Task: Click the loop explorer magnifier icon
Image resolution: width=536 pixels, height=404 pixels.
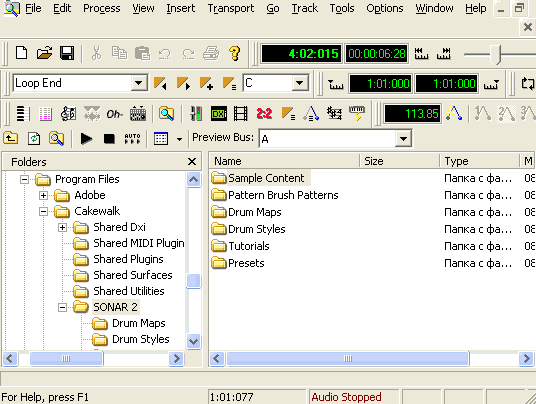Action: click(x=166, y=113)
